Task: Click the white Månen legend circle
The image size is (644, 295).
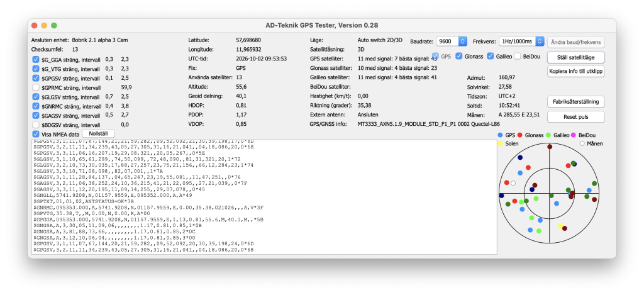Action: point(582,143)
